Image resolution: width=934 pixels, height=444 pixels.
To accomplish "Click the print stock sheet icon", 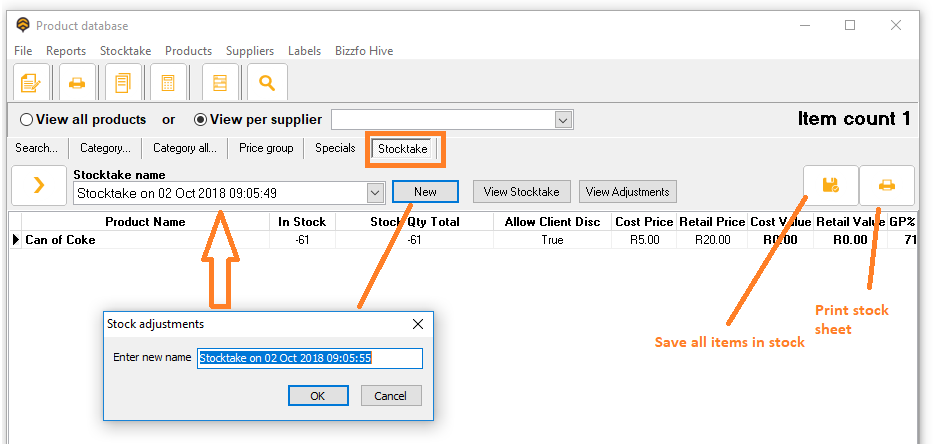I will point(886,185).
